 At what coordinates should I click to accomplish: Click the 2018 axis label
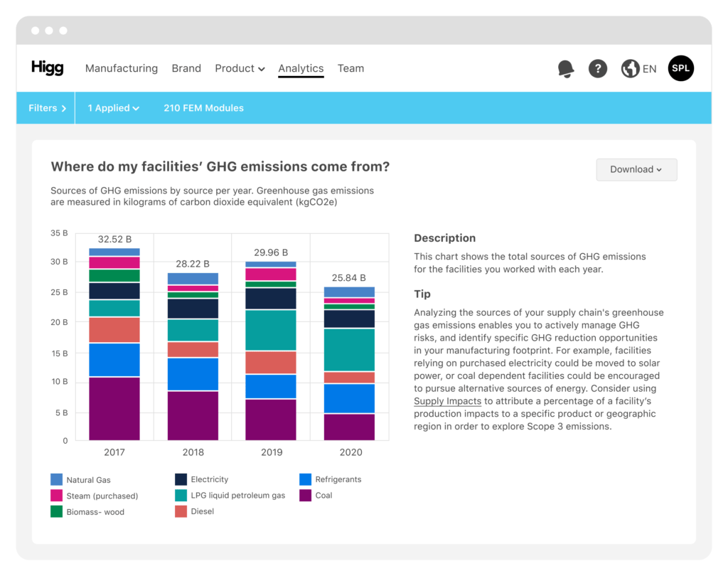pyautogui.click(x=193, y=452)
